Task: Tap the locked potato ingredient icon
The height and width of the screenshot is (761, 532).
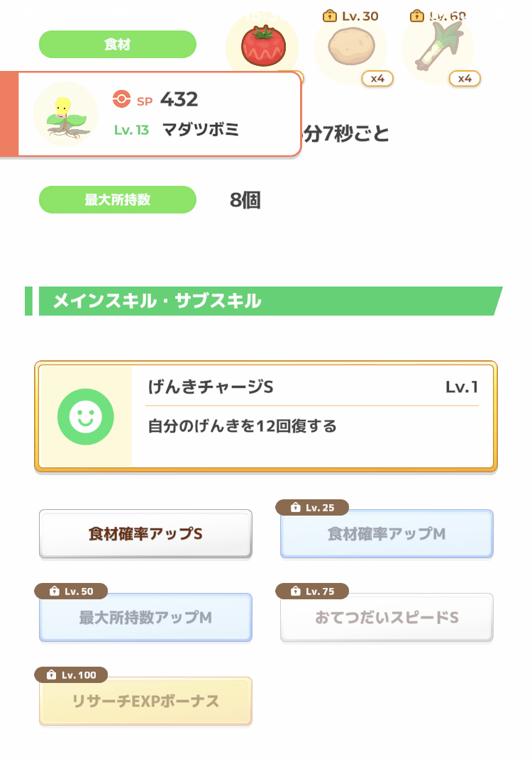Action: coord(350,47)
